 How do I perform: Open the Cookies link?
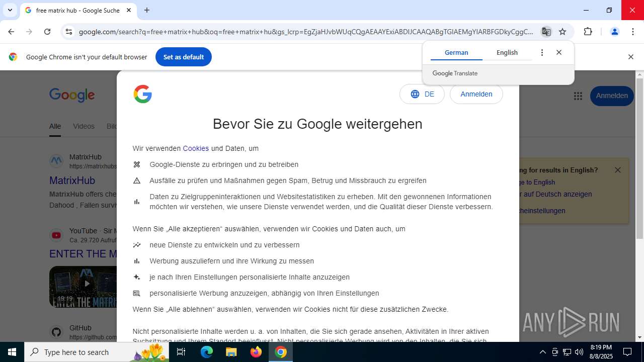[196, 148]
